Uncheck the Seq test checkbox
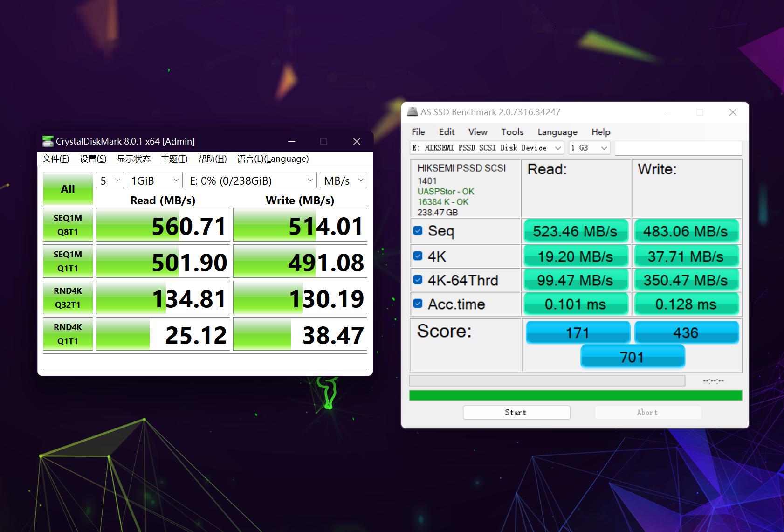This screenshot has width=784, height=532. [x=418, y=231]
